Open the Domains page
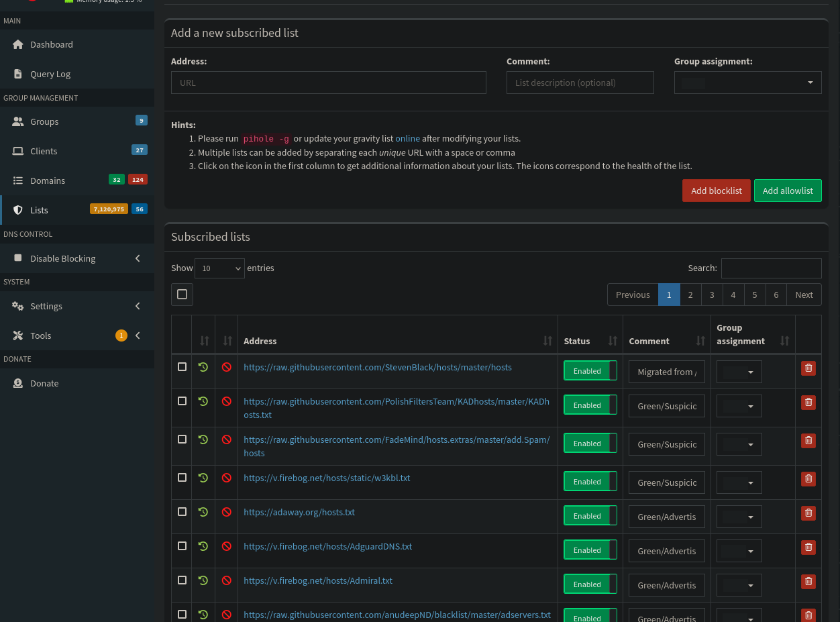This screenshot has width=840, height=622. click(x=77, y=180)
